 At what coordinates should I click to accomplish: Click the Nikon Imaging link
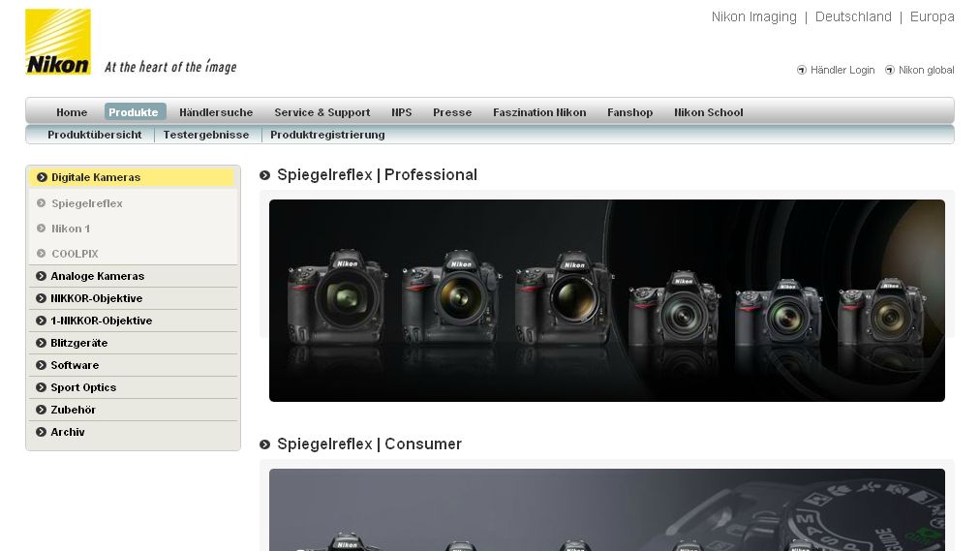754,16
